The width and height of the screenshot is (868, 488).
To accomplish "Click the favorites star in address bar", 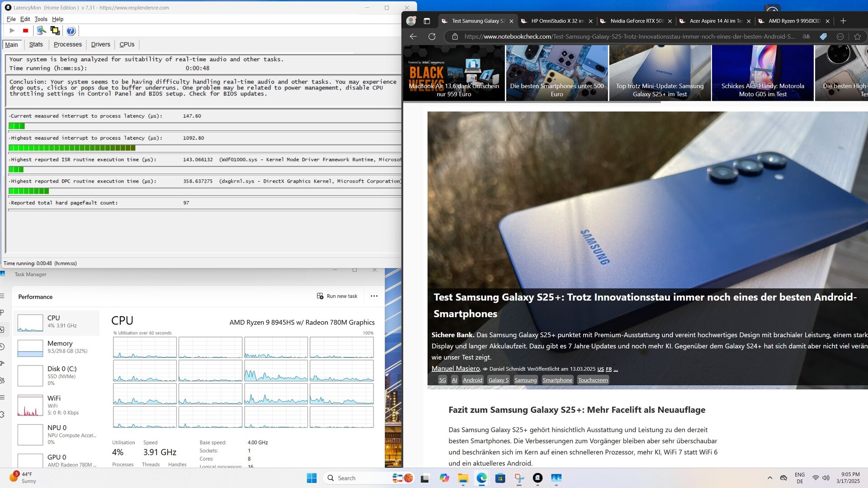I will pos(857,37).
